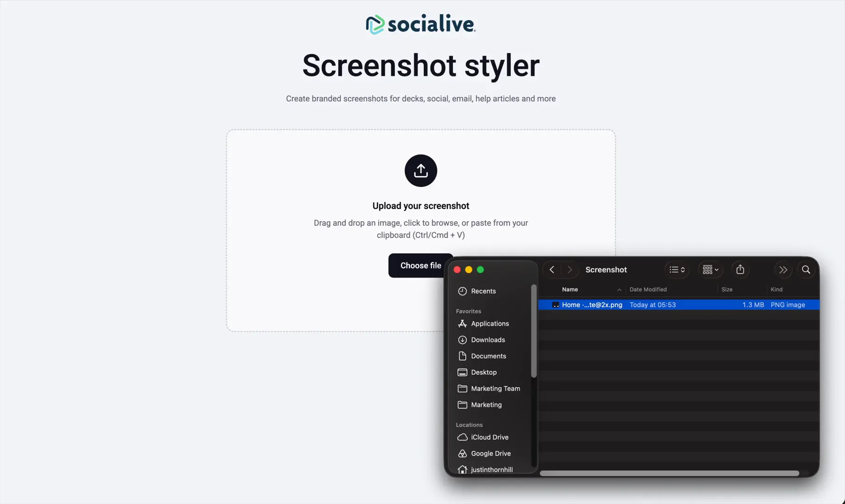The height and width of the screenshot is (504, 845).
Task: Click the Screenshot styler title
Action: (421, 65)
